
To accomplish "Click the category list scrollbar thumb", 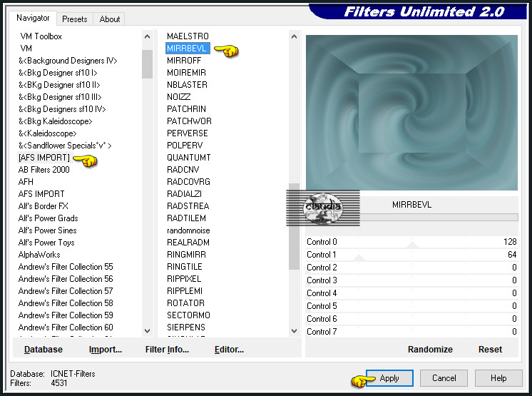I will coord(147,64).
